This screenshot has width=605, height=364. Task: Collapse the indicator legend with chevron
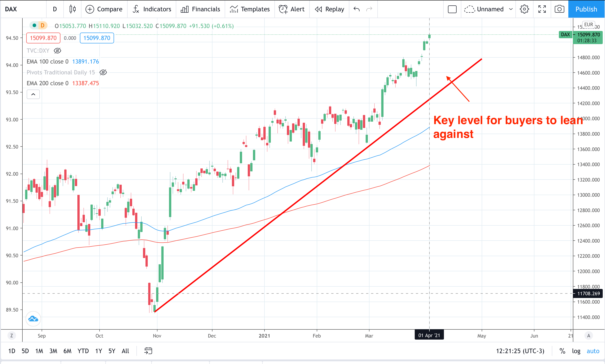pyautogui.click(x=33, y=94)
